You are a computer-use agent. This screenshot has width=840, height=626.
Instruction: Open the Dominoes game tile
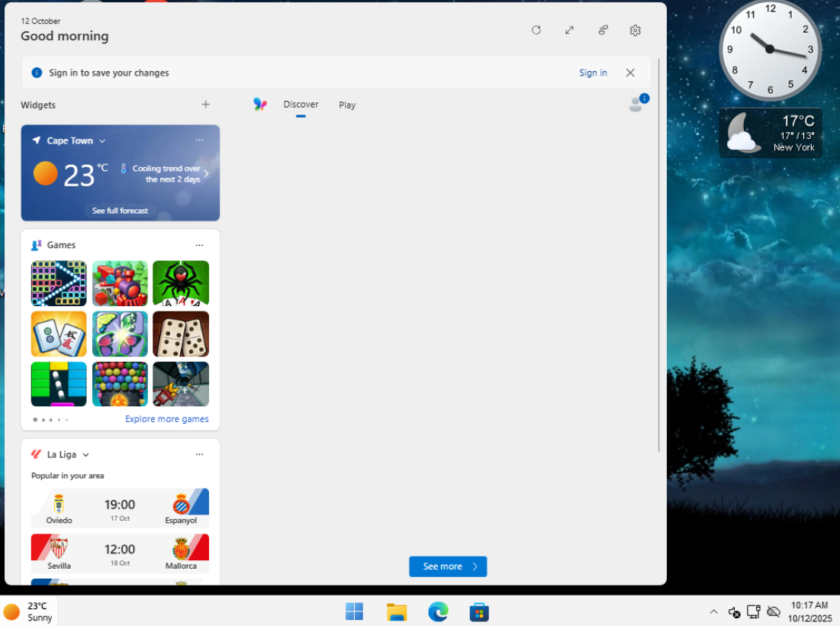coord(181,334)
